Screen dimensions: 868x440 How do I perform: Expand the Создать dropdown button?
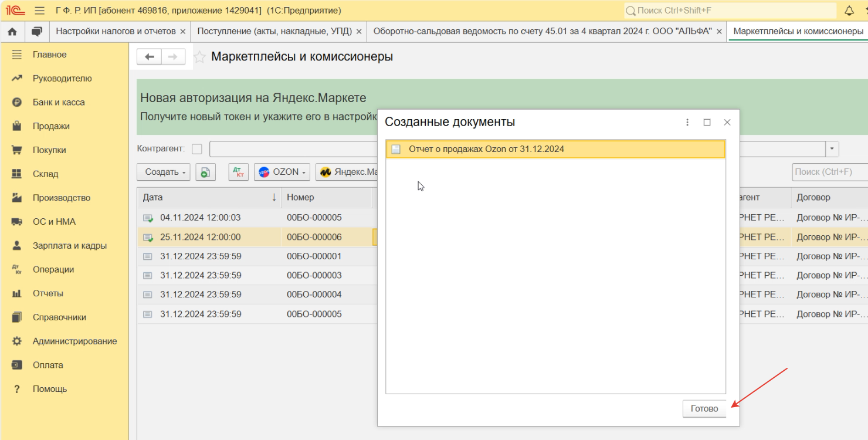[164, 172]
